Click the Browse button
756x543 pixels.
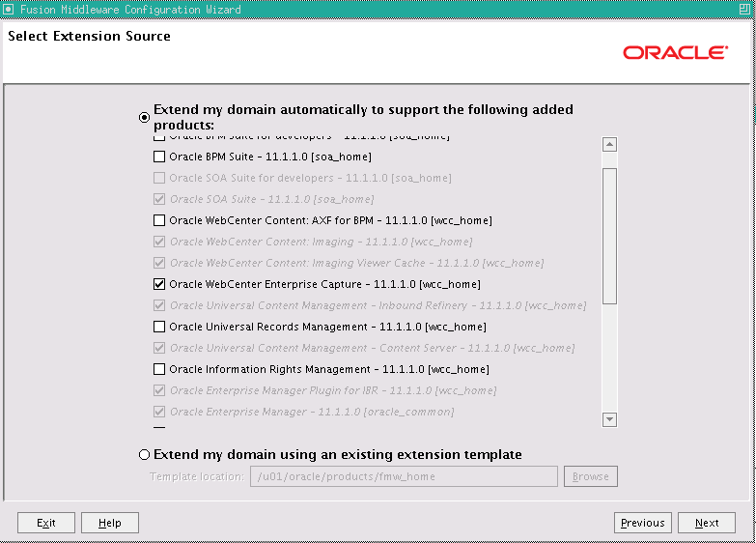coord(591,476)
